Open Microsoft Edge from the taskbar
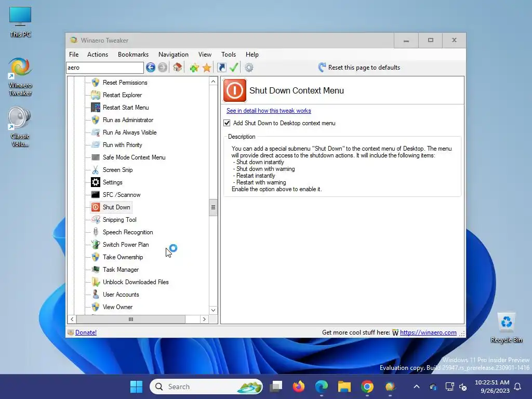Screen dimensions: 532x399 coord(321,387)
